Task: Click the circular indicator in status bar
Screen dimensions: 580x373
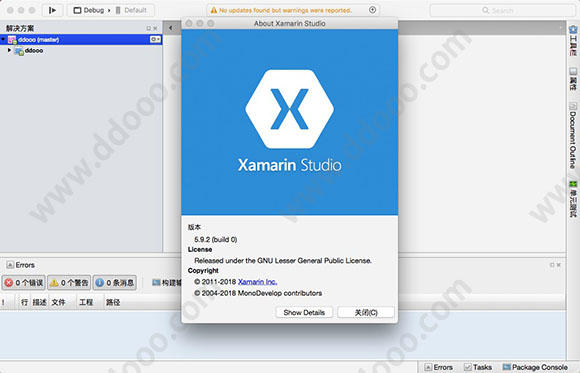Action: click(372, 10)
